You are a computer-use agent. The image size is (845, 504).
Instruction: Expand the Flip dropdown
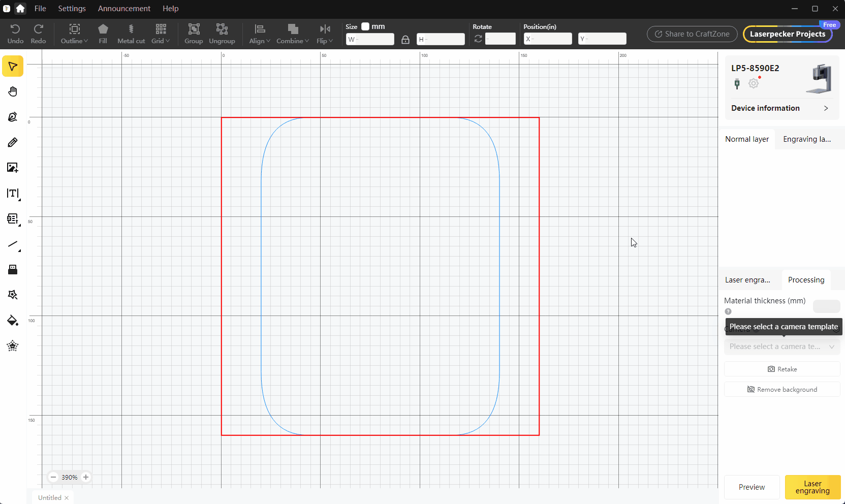[x=325, y=34]
